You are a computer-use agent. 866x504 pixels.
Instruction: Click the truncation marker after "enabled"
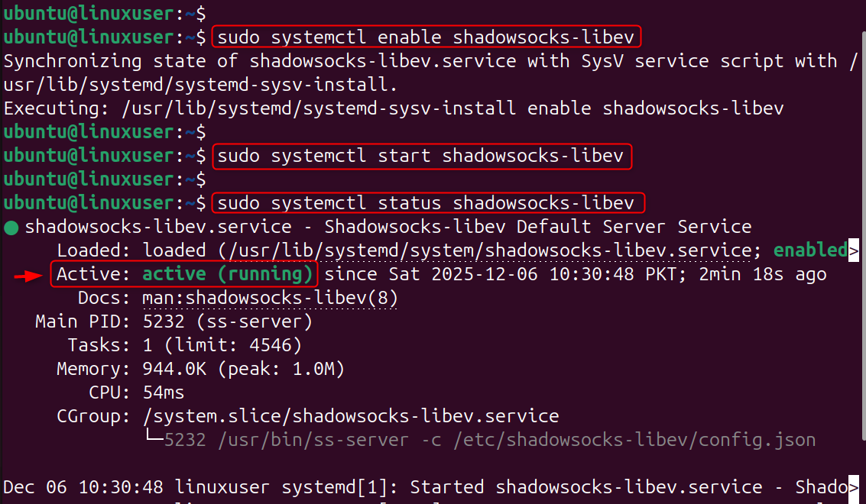click(854, 250)
